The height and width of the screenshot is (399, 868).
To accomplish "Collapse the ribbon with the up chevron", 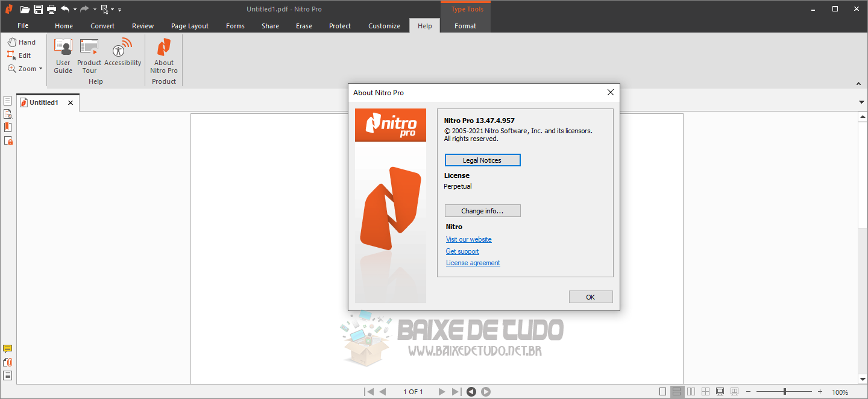I will click(858, 84).
